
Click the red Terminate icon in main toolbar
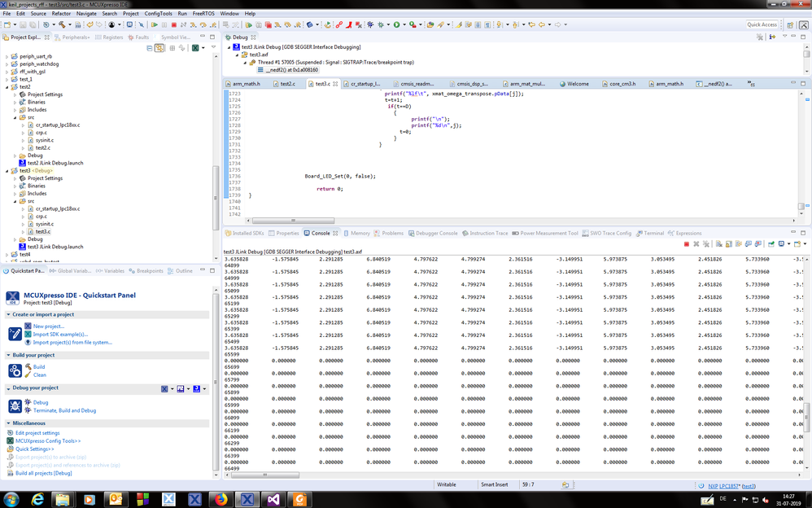[x=174, y=24]
